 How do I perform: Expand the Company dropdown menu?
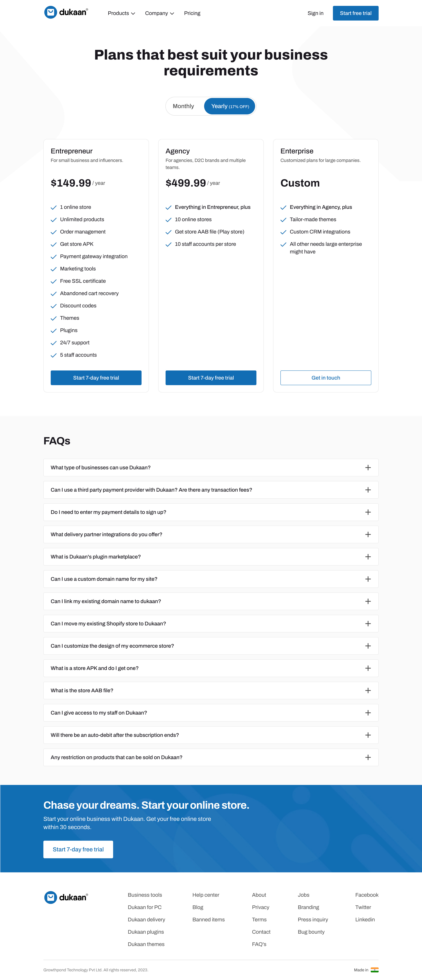158,12
